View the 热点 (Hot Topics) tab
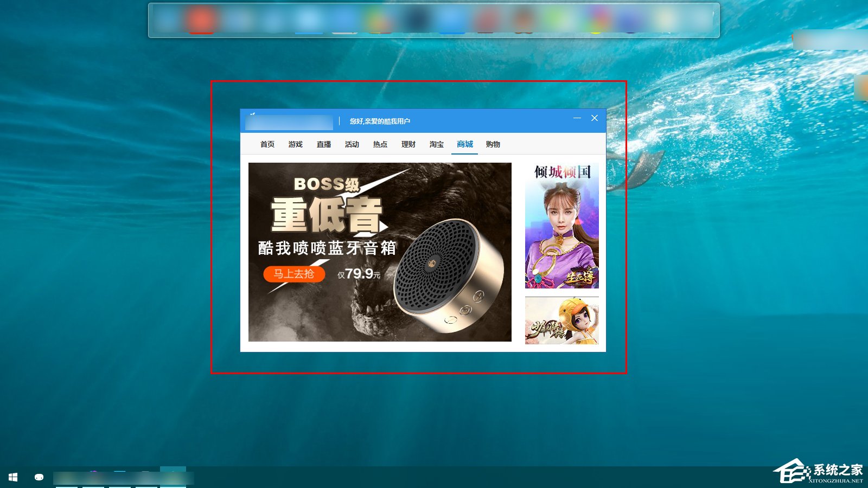868x488 pixels. point(379,144)
